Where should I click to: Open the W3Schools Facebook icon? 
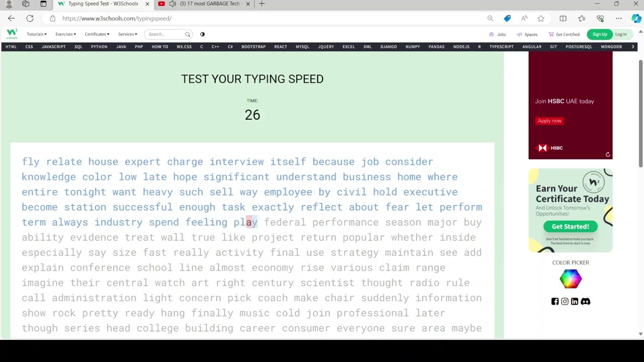click(x=555, y=301)
